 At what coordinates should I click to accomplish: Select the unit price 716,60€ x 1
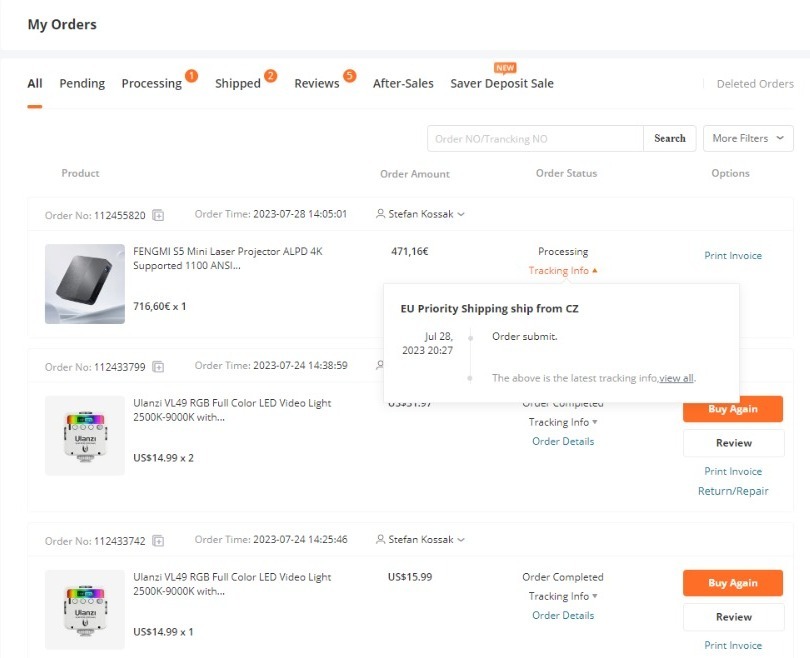click(x=160, y=306)
